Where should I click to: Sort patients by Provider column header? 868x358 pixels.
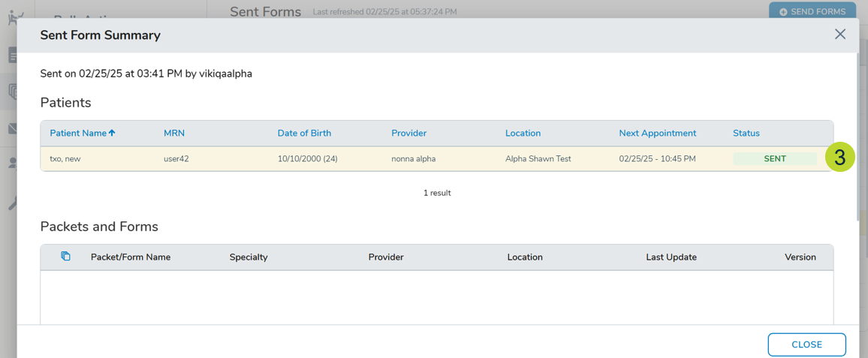point(408,134)
